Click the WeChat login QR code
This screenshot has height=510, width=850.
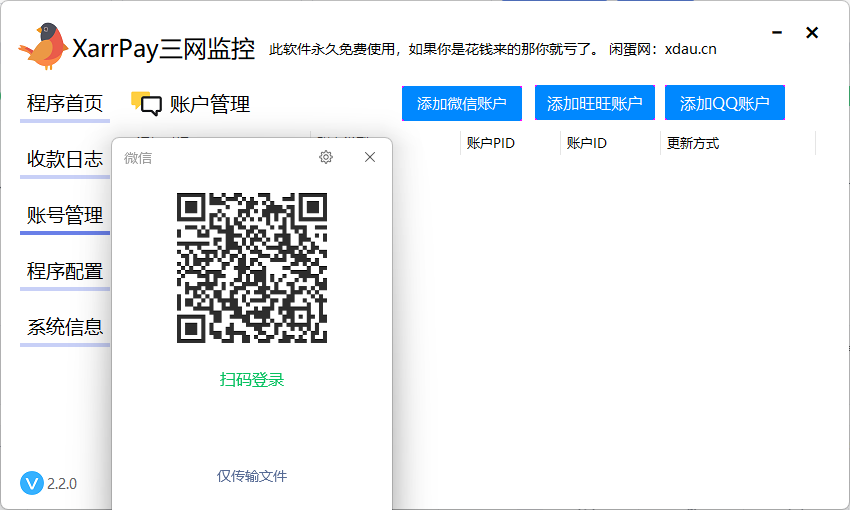252,268
